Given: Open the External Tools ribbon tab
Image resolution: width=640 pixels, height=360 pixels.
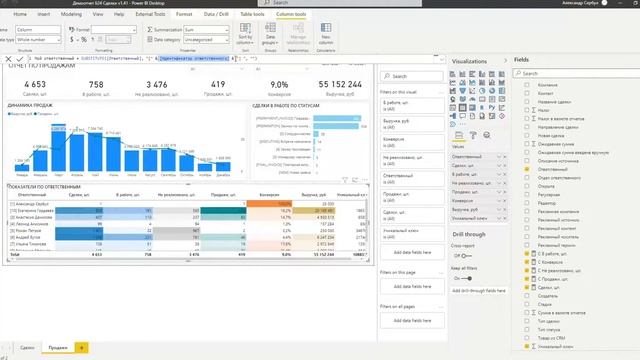Looking at the screenshot, I should (150, 14).
